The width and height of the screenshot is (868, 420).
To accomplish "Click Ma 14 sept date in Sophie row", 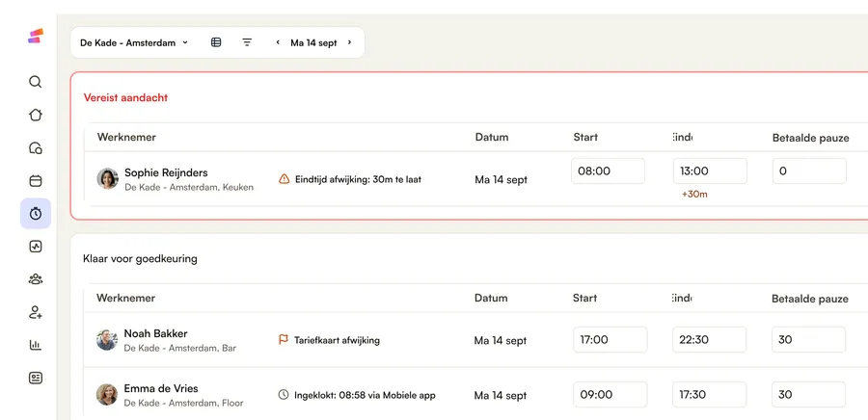I will (501, 179).
